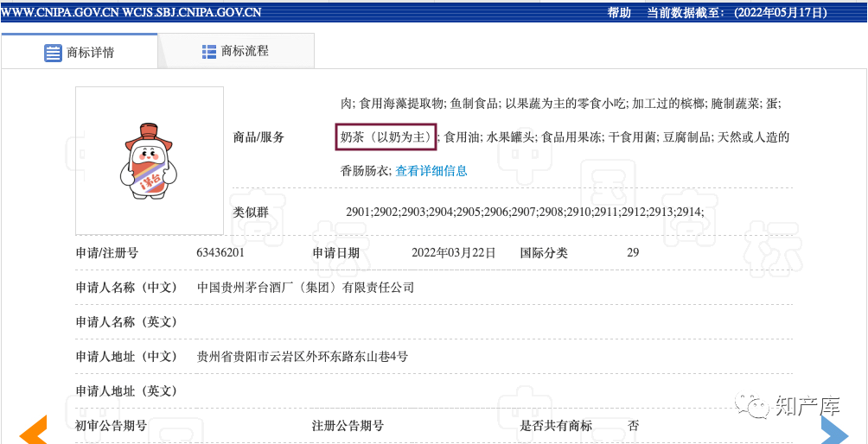Screen dimensions: 868x444
Task: Click the 商标详情 document icon
Action: tap(53, 53)
